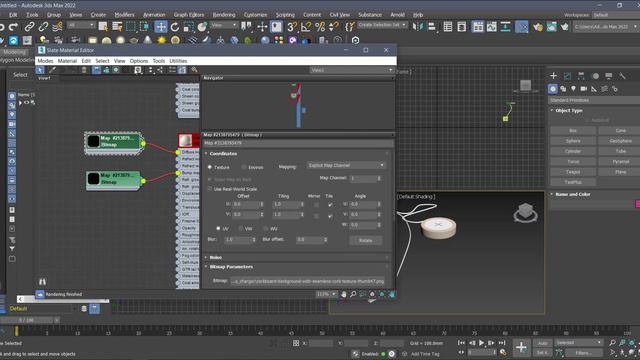Click the Bitmap file path button
This screenshot has width=640, height=360.
coord(308,281)
